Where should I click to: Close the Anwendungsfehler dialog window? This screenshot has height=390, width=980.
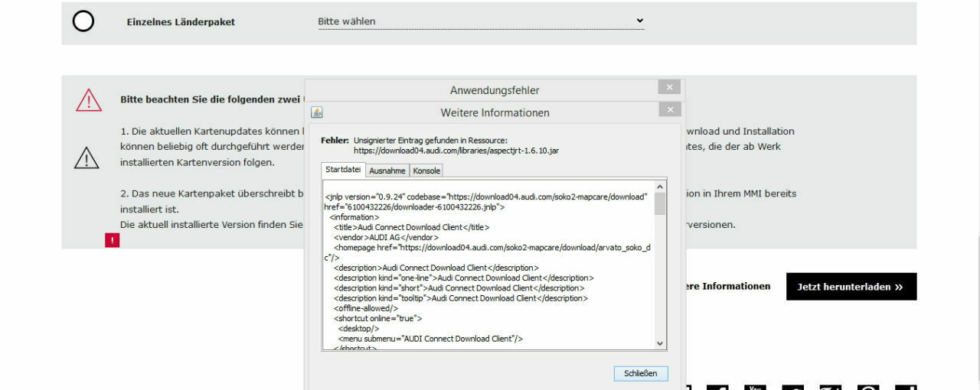pos(669,87)
